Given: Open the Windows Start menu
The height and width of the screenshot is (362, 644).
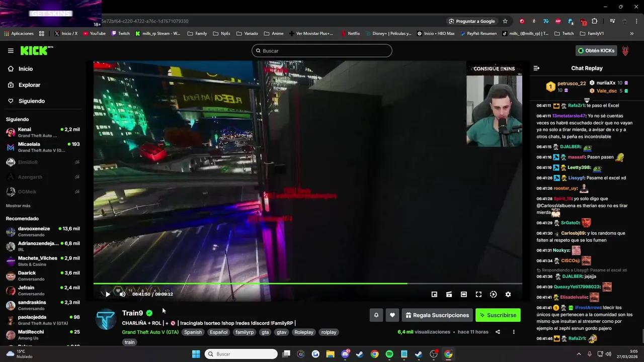Looking at the screenshot, I should click(196, 354).
